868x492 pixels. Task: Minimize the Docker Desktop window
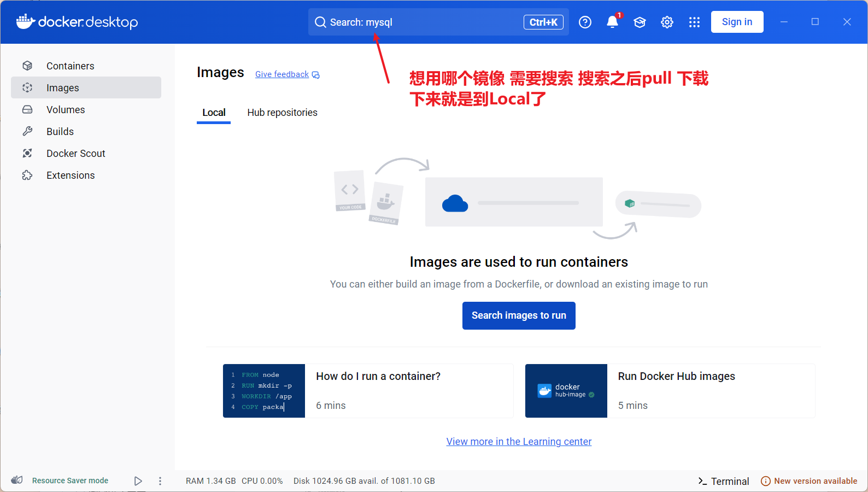coord(784,22)
